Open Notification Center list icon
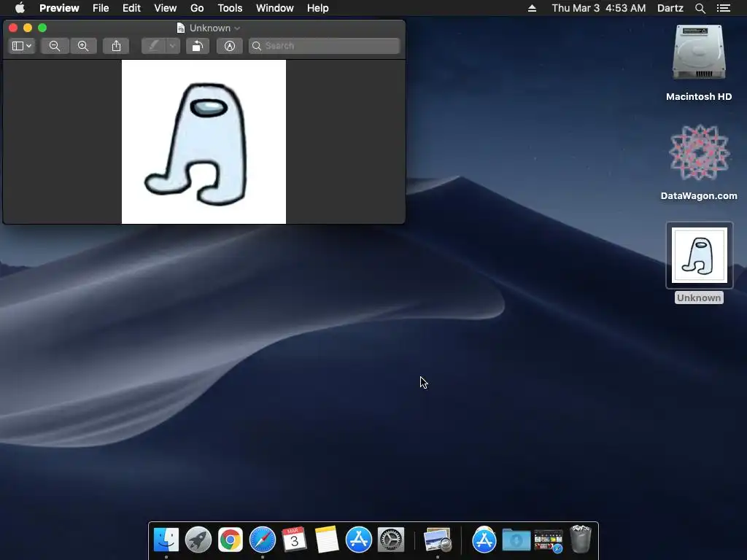747x560 pixels. point(724,8)
